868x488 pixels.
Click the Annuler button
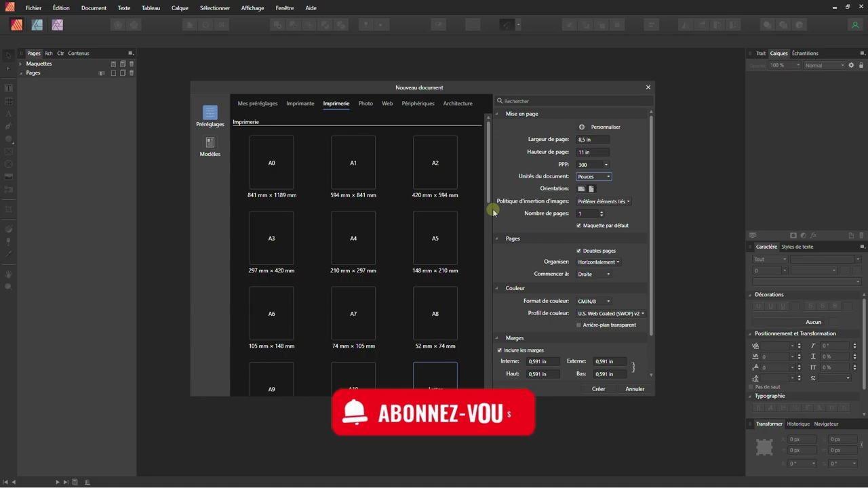(635, 389)
